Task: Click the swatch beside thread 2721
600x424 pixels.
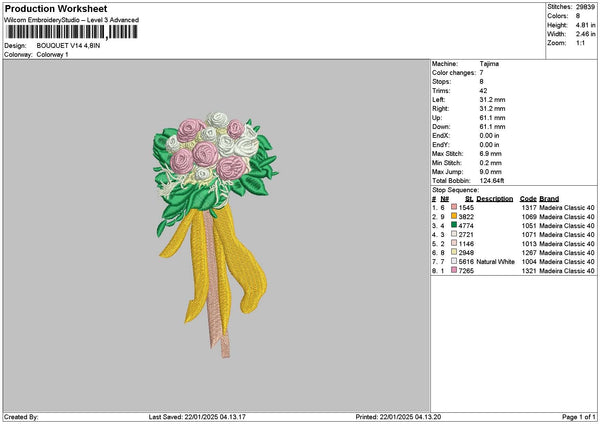Action: point(454,234)
